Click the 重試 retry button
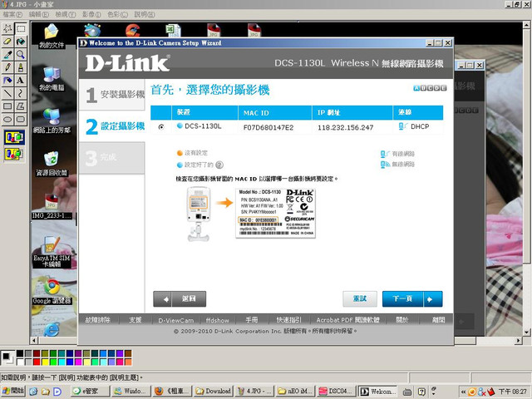 tap(360, 299)
